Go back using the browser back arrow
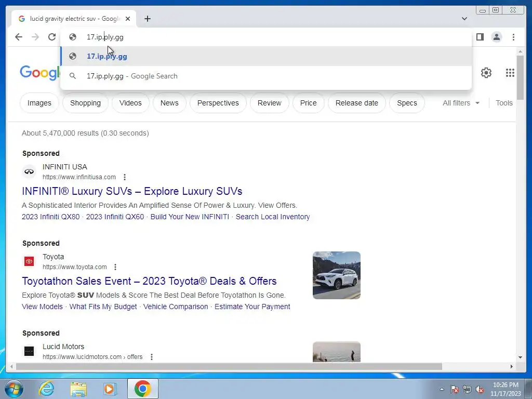This screenshot has height=399, width=532. [x=19, y=37]
